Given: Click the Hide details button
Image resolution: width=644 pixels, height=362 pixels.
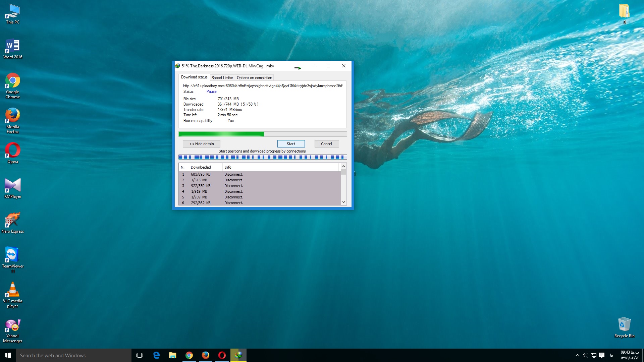Looking at the screenshot, I should point(202,144).
